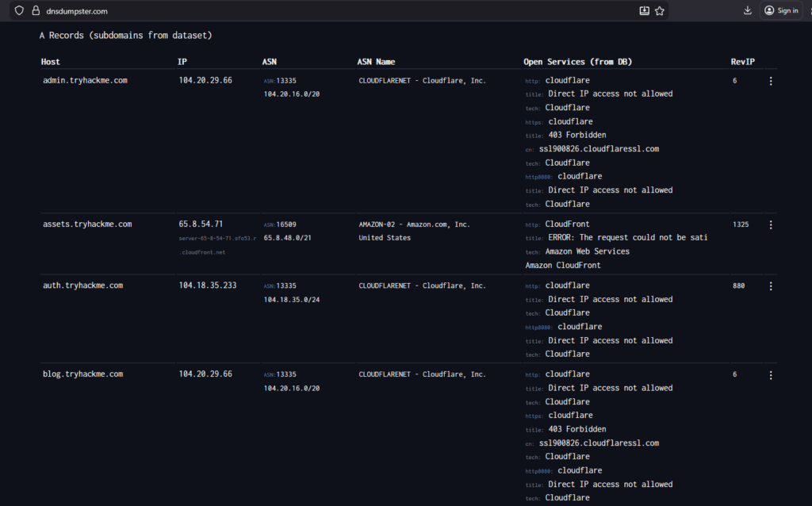
Task: Click the 403 Forbidden title in the admin row
Action: (x=577, y=135)
